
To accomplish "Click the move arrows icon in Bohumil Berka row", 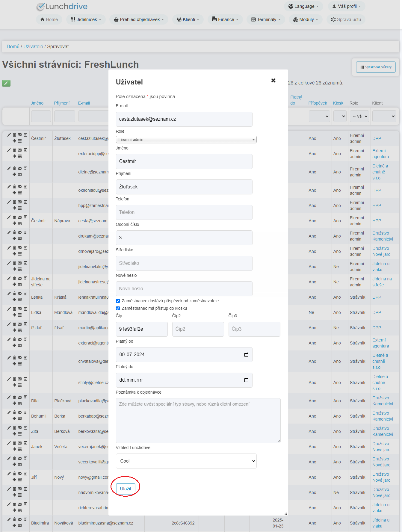I will [14, 419].
